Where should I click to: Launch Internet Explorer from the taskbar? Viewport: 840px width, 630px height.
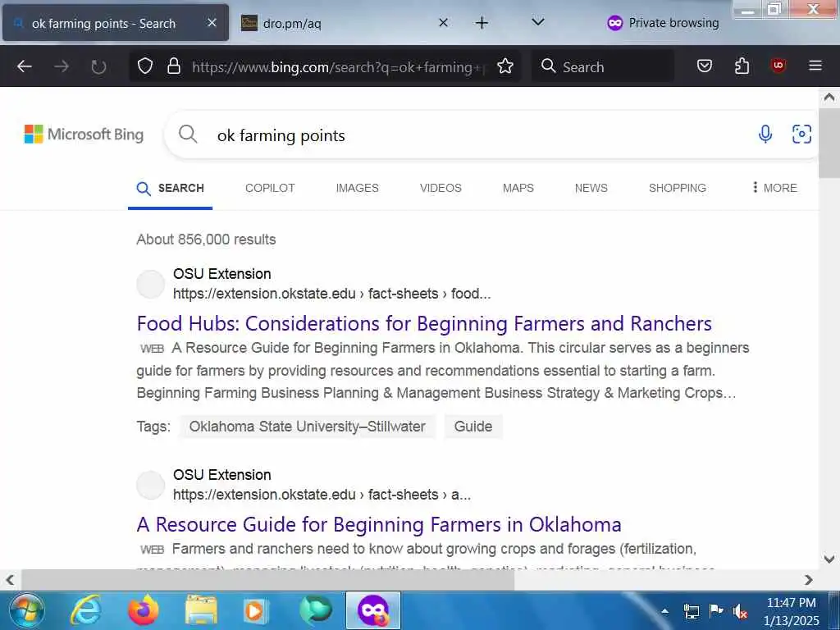86,610
